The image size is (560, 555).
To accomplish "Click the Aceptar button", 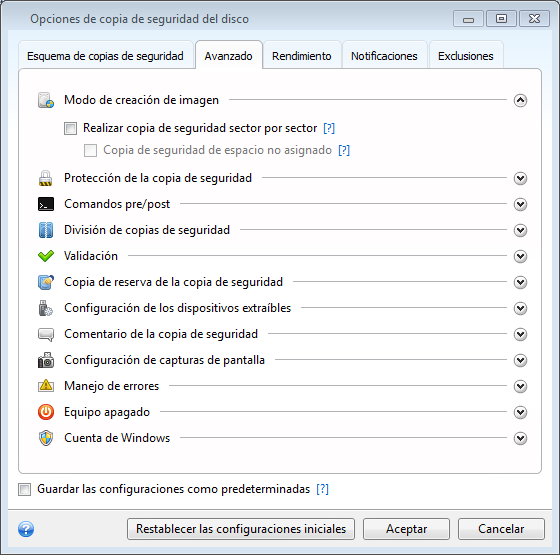I will (406, 529).
